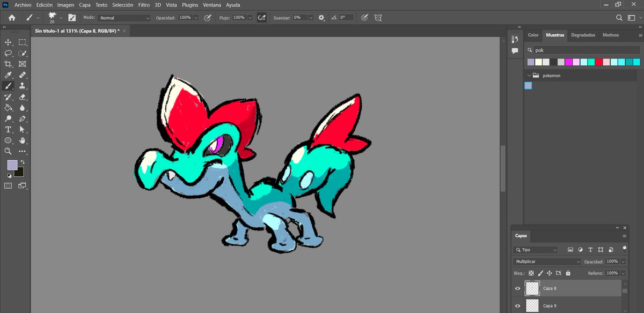The image size is (644, 313).
Task: Toggle pressure for size
Action: (365, 18)
